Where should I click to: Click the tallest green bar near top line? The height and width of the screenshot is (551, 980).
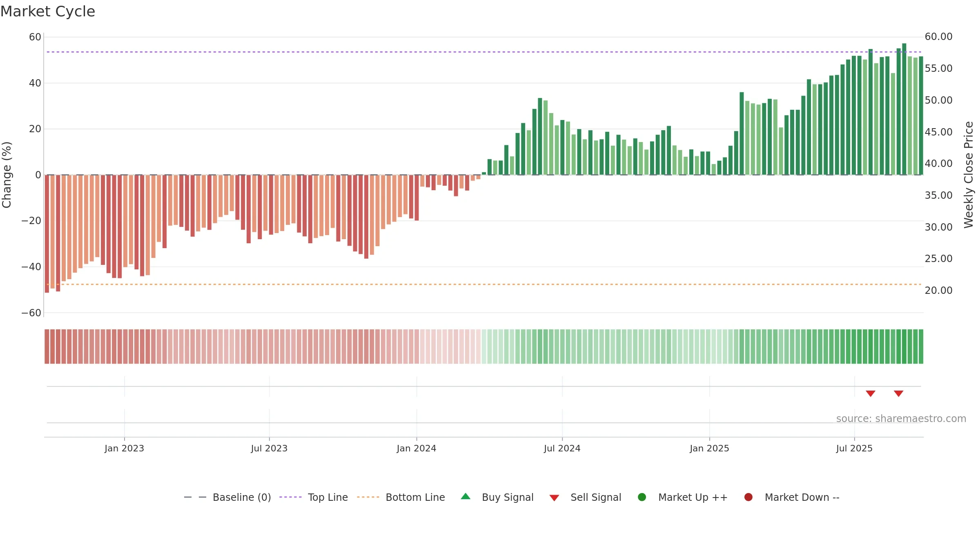click(x=904, y=109)
